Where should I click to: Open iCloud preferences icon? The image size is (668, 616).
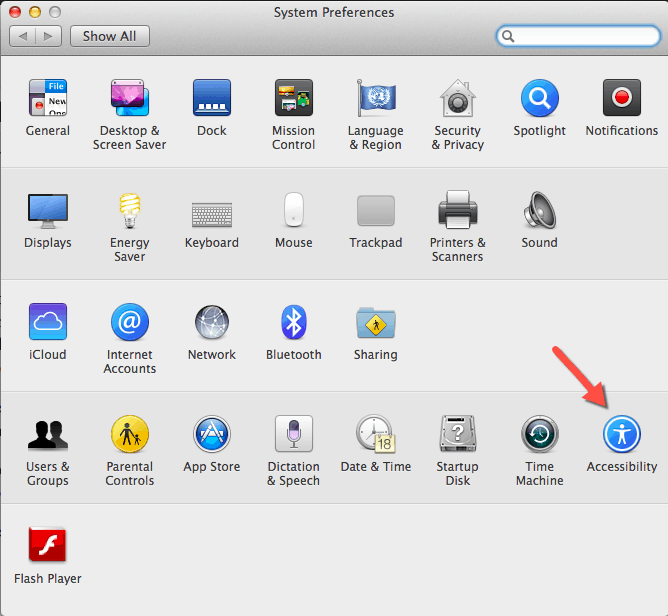click(x=48, y=322)
